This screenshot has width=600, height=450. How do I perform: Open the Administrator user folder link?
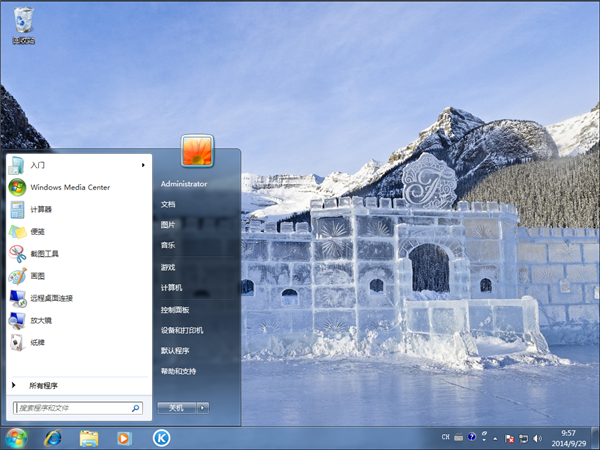(184, 184)
